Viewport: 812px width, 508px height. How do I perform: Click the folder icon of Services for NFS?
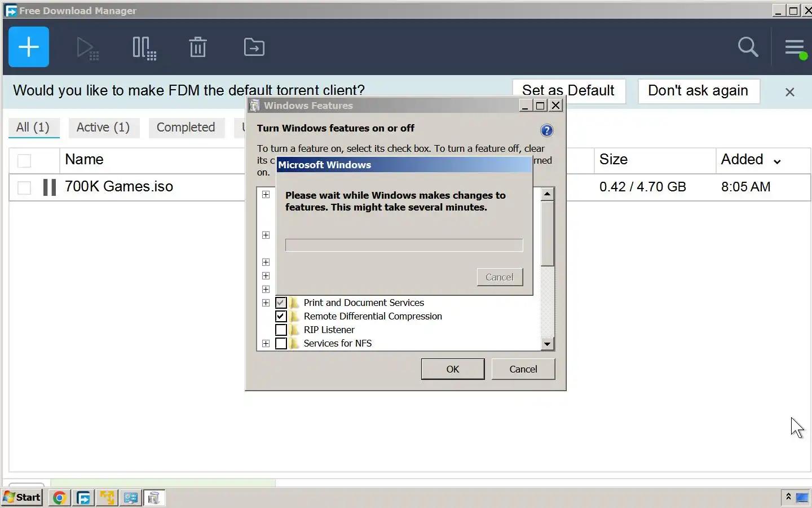coord(295,344)
